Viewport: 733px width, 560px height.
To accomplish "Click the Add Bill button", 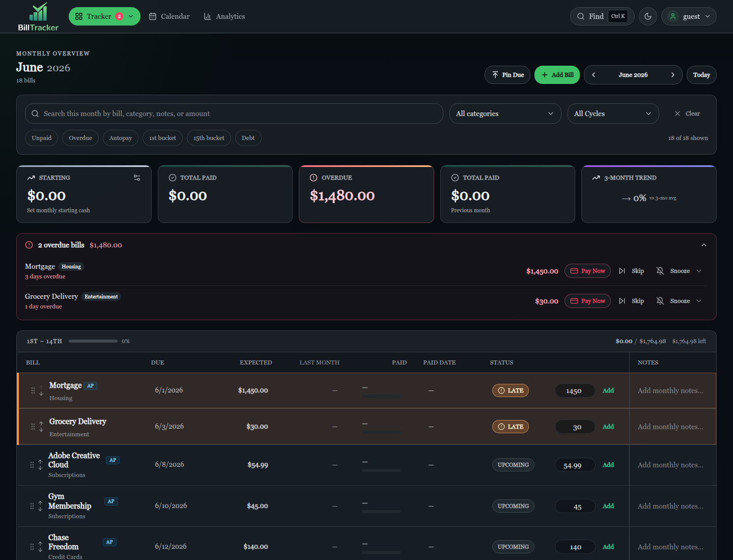I will pyautogui.click(x=557, y=75).
